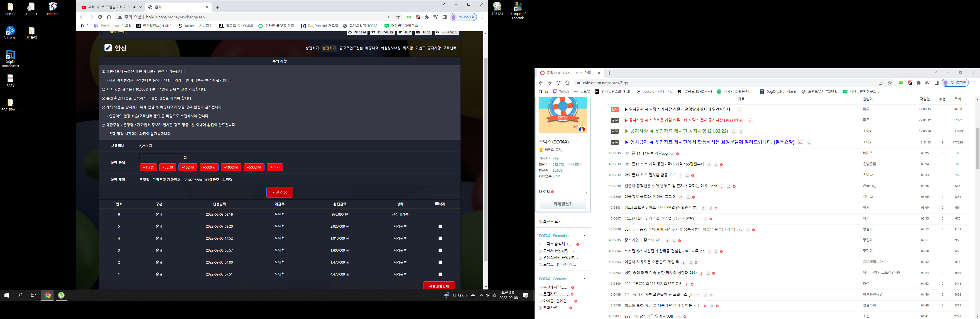Open the Windows Start menu
This screenshot has width=980, height=319.
6,295
